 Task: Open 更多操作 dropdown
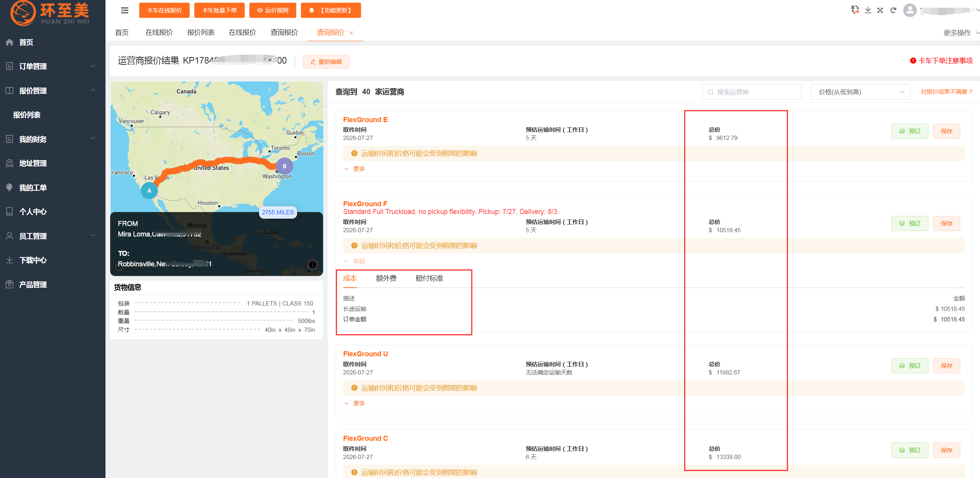961,33
